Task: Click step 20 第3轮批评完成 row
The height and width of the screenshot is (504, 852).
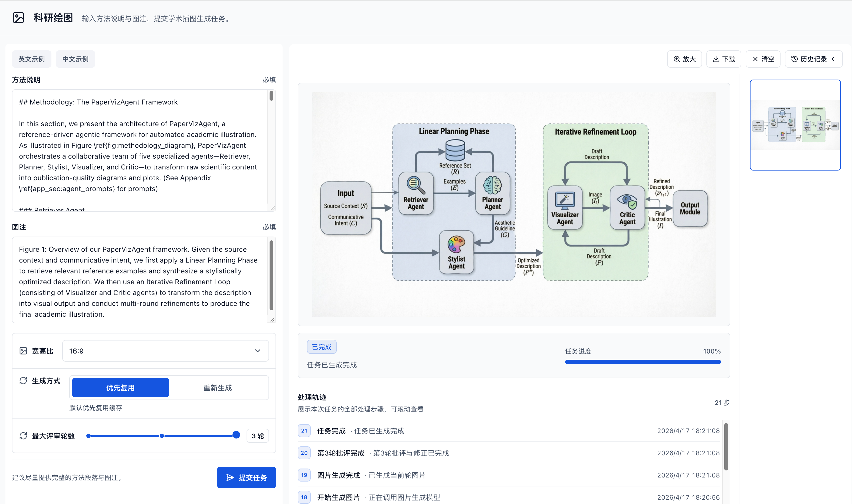Action: (509, 453)
